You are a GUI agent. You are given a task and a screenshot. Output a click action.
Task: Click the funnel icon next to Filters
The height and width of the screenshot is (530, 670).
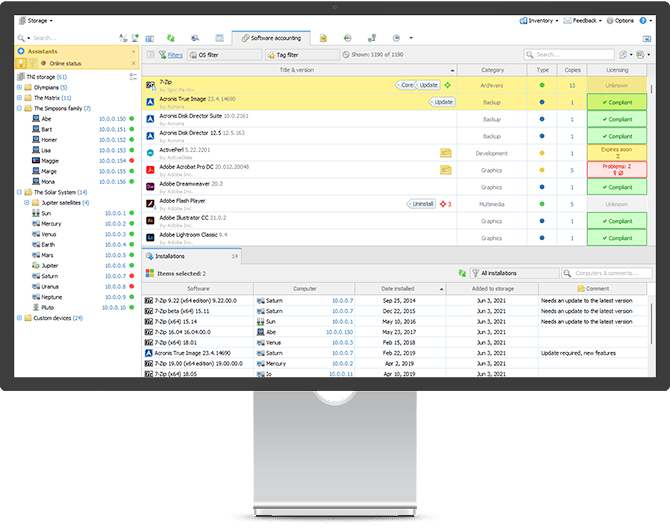coord(161,55)
